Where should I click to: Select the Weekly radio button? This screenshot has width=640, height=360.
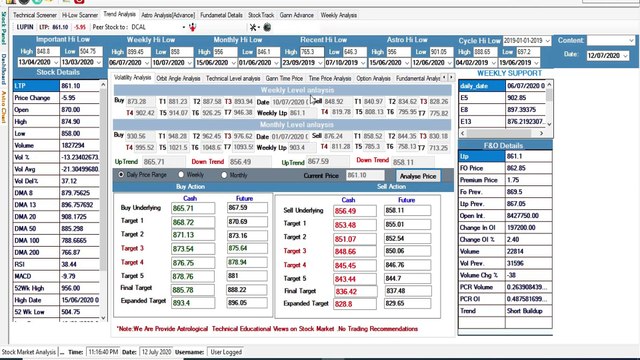(x=181, y=174)
